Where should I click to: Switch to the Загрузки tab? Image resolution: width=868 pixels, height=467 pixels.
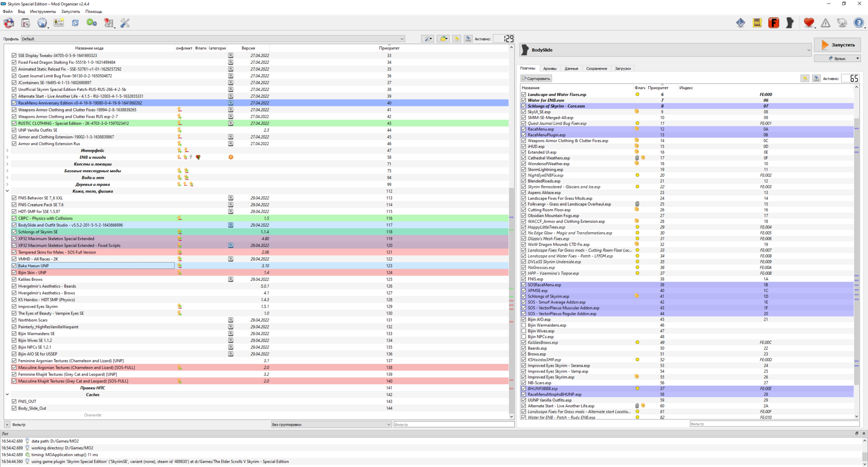[623, 68]
